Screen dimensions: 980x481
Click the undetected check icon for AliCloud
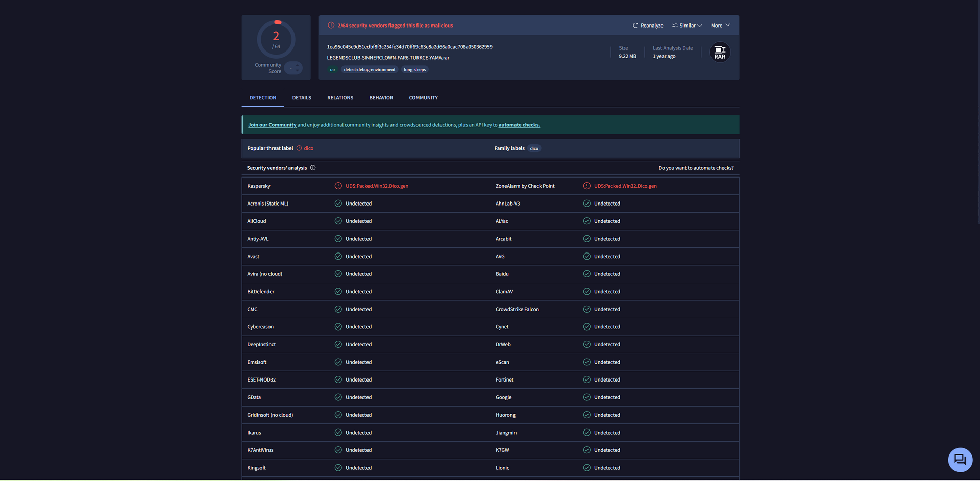338,221
